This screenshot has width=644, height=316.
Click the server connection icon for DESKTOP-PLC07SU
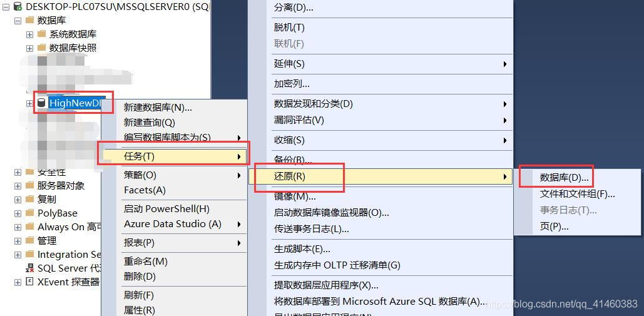tap(18, 6)
